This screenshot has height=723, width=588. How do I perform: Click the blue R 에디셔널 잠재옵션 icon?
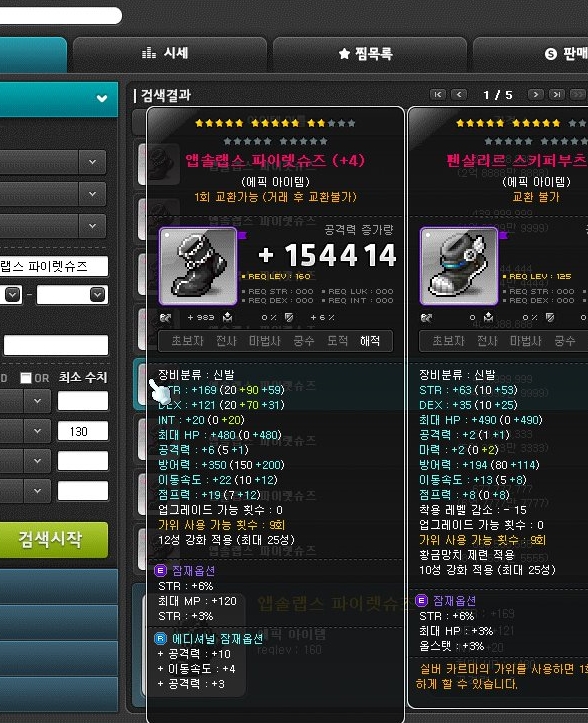(x=160, y=638)
